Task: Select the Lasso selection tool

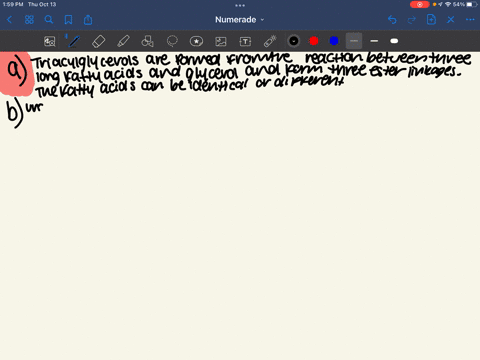Action: pos(172,41)
